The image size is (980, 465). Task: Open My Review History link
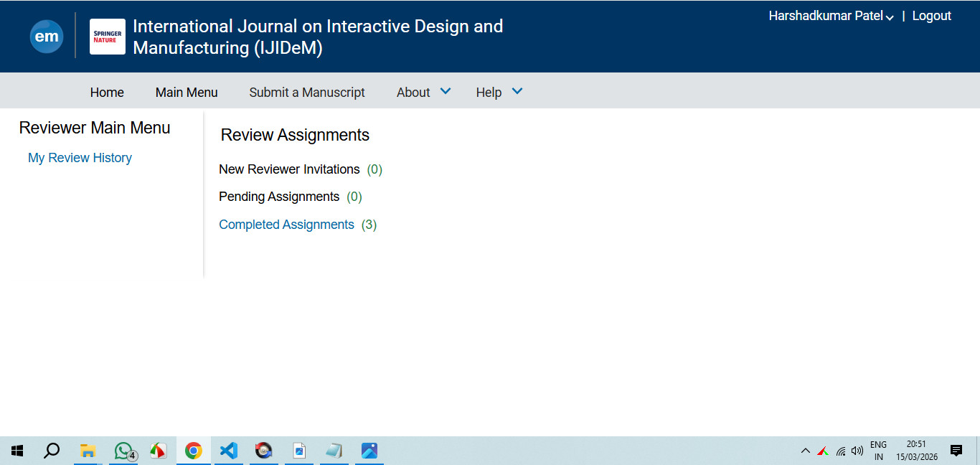click(80, 158)
